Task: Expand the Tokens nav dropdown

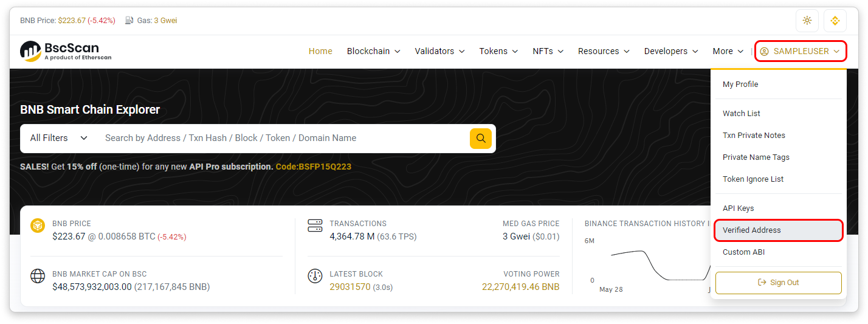Action: click(498, 52)
